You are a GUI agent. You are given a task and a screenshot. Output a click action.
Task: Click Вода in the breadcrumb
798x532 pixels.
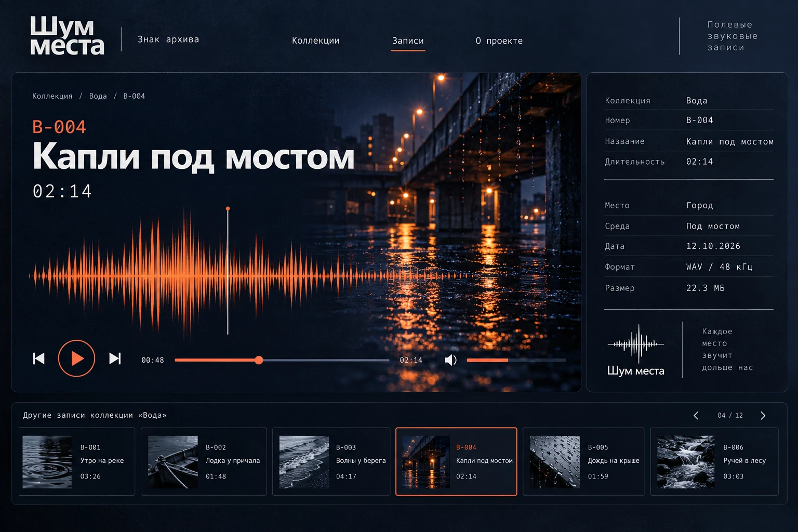[98, 96]
